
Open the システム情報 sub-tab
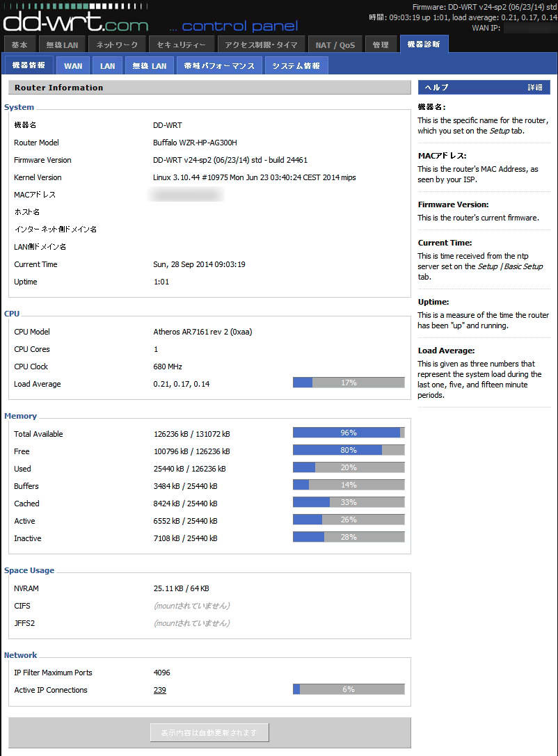tap(296, 66)
